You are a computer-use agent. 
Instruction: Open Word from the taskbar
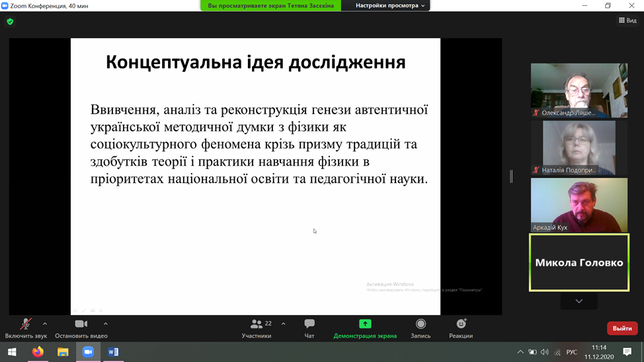[x=113, y=352]
